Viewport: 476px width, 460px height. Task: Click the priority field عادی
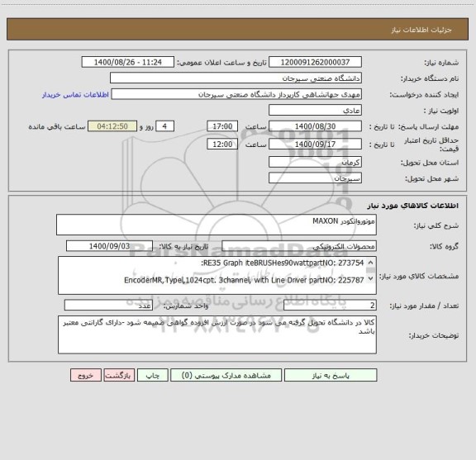(315, 110)
